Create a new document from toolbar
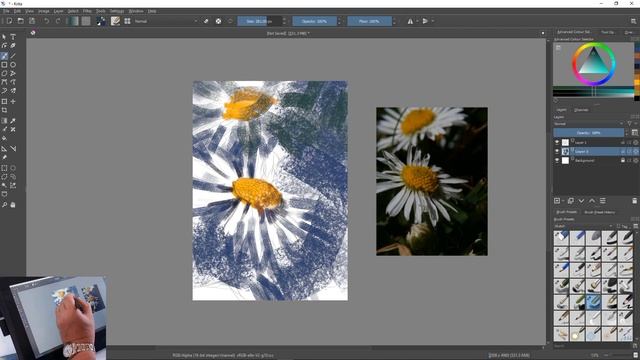This screenshot has height=360, width=640. (x=9, y=21)
